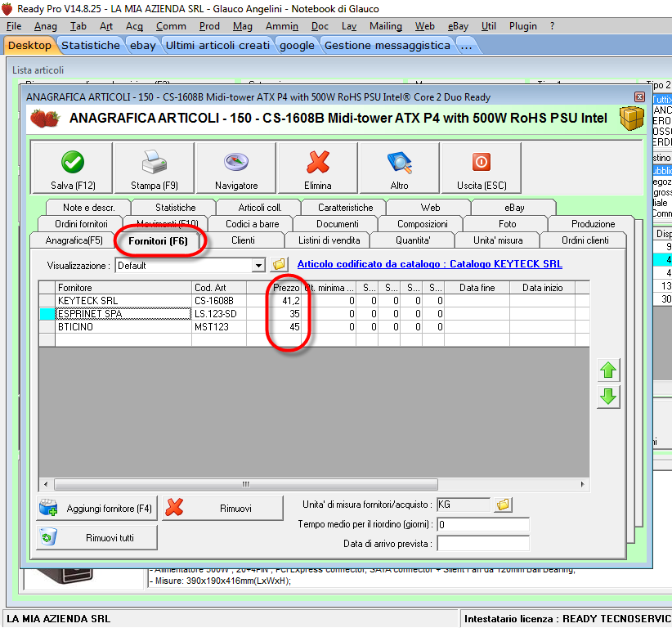672x628 pixels.
Task: Switch to the Statistiche desktop tab
Action: 91,46
